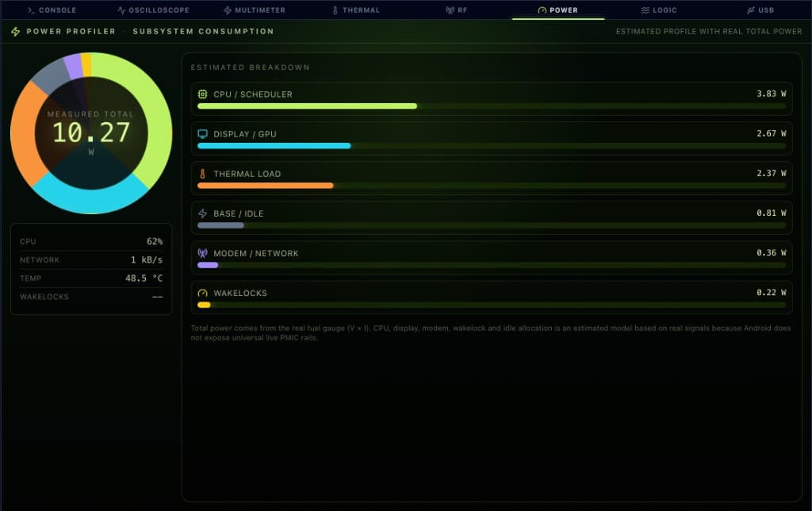Click the Temp 48.5 °C value
The height and width of the screenshot is (511, 812).
144,279
